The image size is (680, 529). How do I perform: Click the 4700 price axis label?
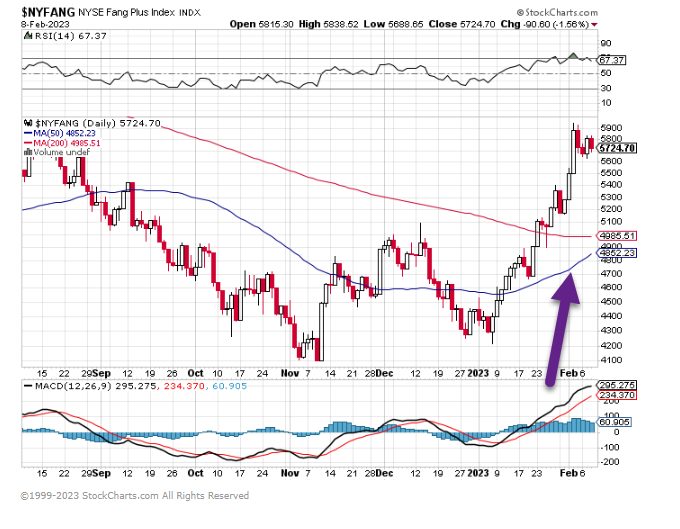point(611,274)
